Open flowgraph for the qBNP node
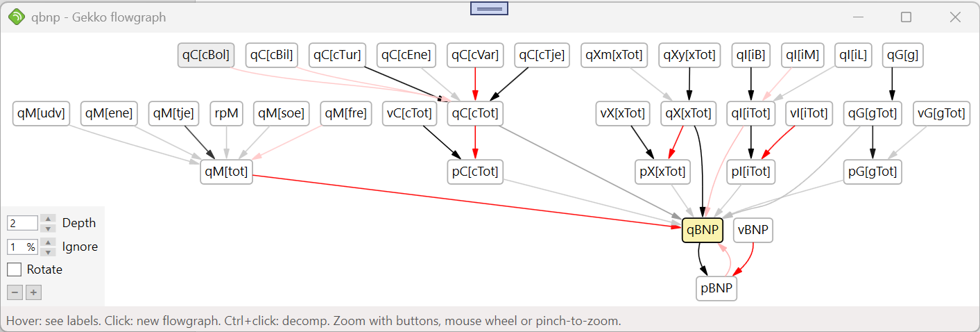This screenshot has height=332, width=980. [x=703, y=230]
